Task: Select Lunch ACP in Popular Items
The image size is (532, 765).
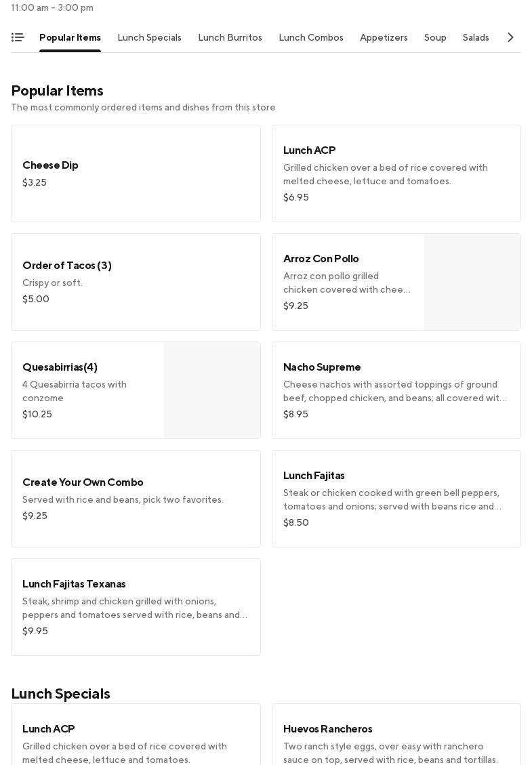Action: click(396, 173)
